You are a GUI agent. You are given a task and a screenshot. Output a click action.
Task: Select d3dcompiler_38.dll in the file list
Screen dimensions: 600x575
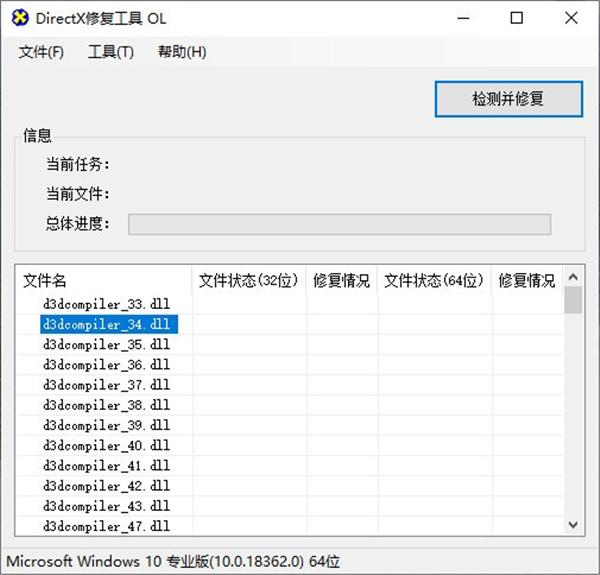[x=106, y=405]
